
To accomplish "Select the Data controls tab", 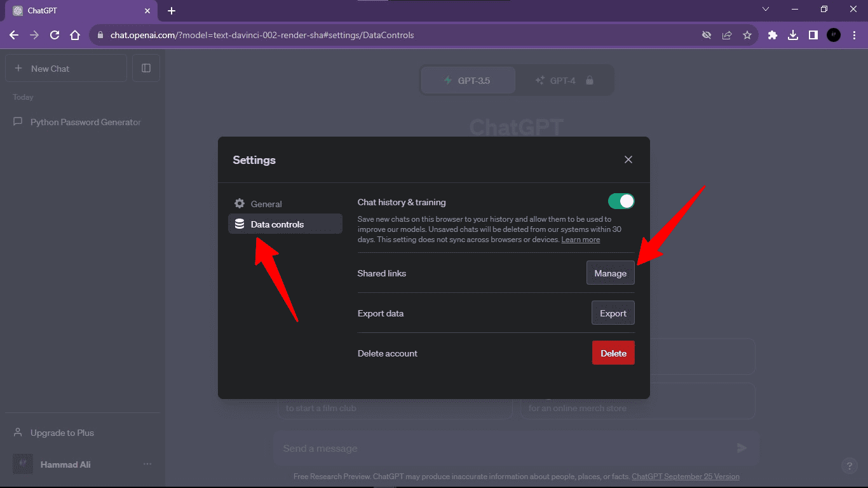I will [285, 224].
